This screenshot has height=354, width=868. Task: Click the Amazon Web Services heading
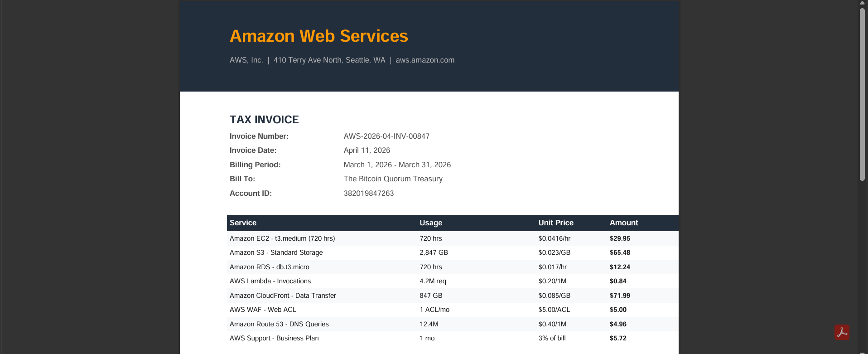point(318,36)
